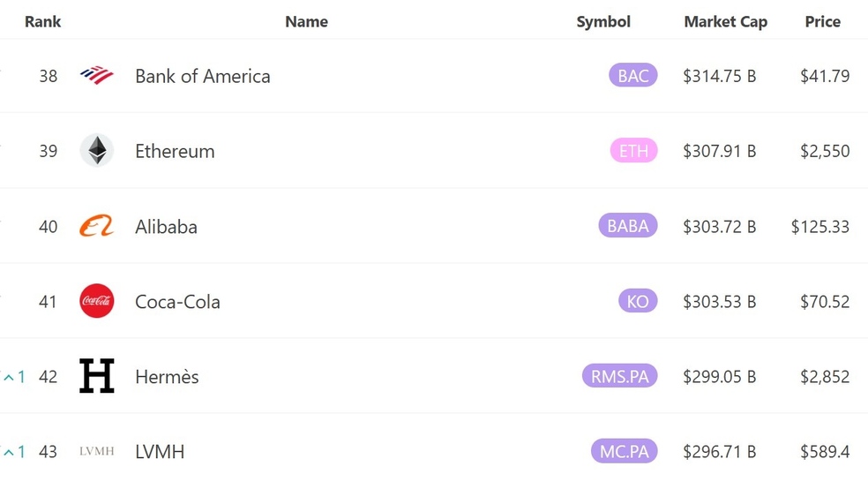
Task: Sort the table by Market Cap header
Action: pyautogui.click(x=726, y=21)
